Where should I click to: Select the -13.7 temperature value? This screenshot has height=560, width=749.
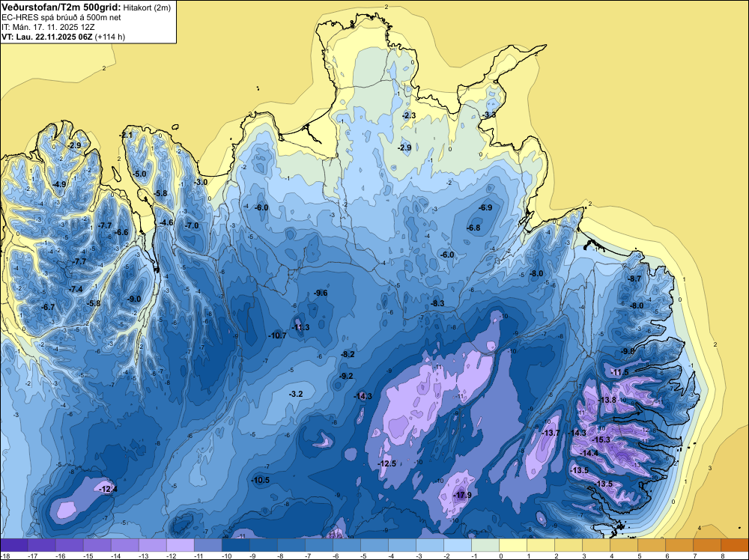point(551,433)
